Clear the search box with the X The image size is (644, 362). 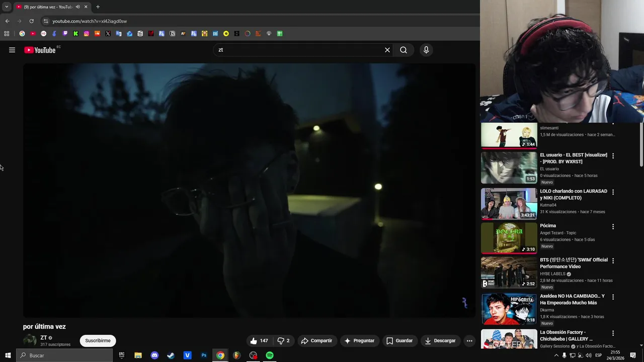(x=387, y=50)
